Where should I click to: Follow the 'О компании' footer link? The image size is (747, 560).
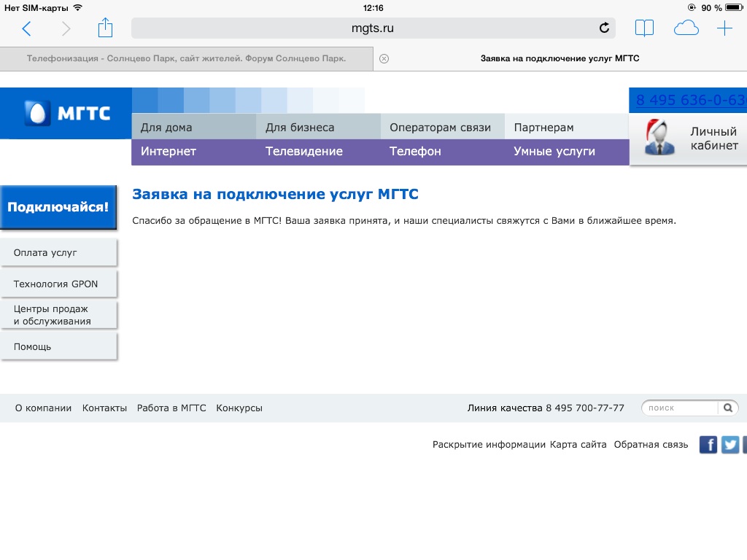tap(43, 408)
